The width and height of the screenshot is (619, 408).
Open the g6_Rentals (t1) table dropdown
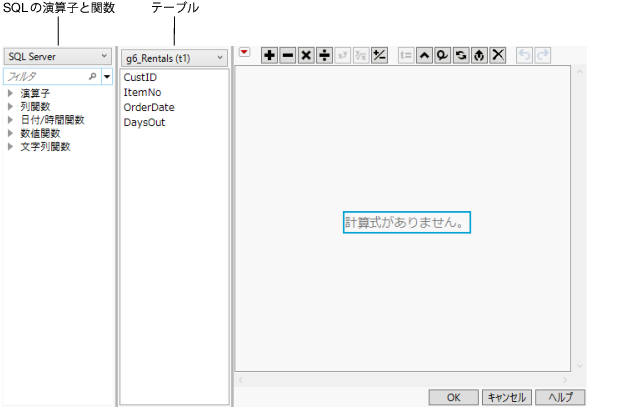[x=174, y=58]
